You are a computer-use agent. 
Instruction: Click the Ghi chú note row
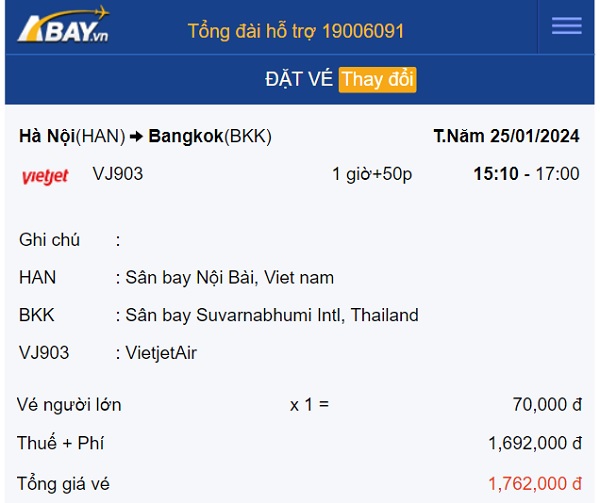(70, 240)
